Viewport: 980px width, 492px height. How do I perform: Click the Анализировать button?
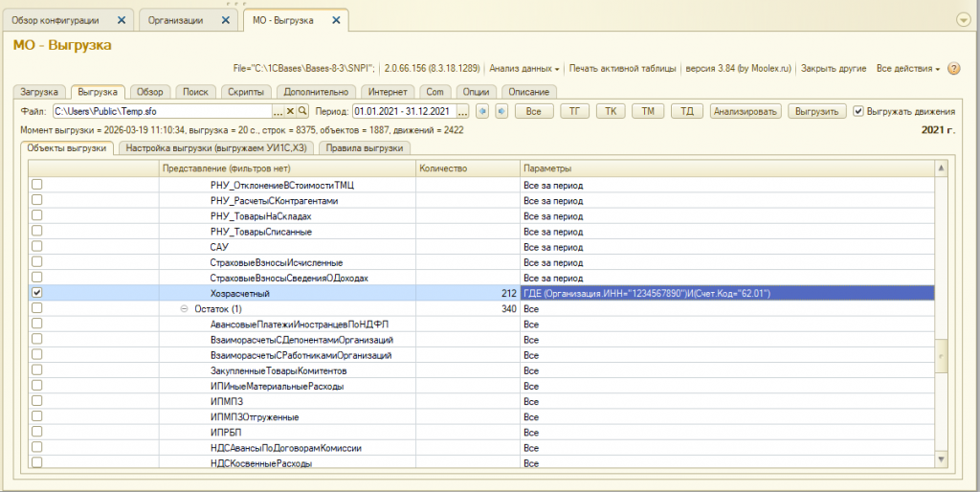[x=746, y=112]
